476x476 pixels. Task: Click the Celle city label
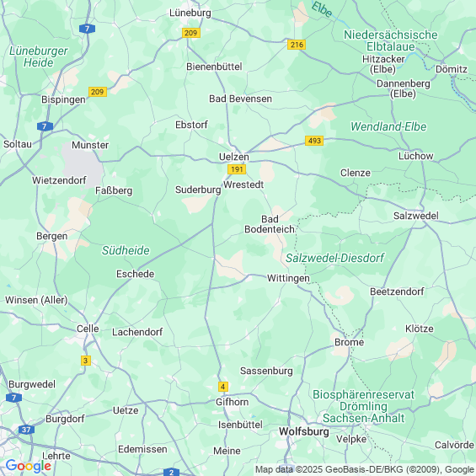coord(88,329)
